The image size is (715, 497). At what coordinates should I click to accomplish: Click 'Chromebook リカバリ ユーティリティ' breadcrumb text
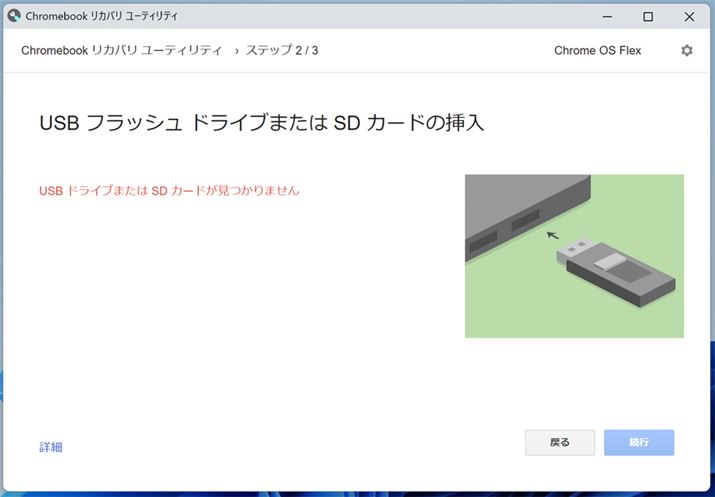pos(121,50)
